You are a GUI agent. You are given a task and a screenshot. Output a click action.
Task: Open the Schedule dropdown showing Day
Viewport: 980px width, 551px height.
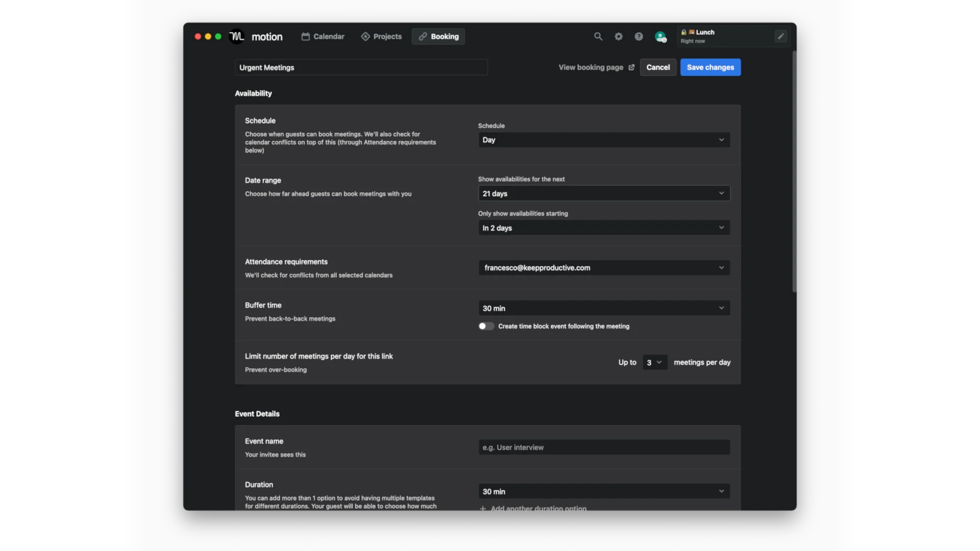(604, 139)
